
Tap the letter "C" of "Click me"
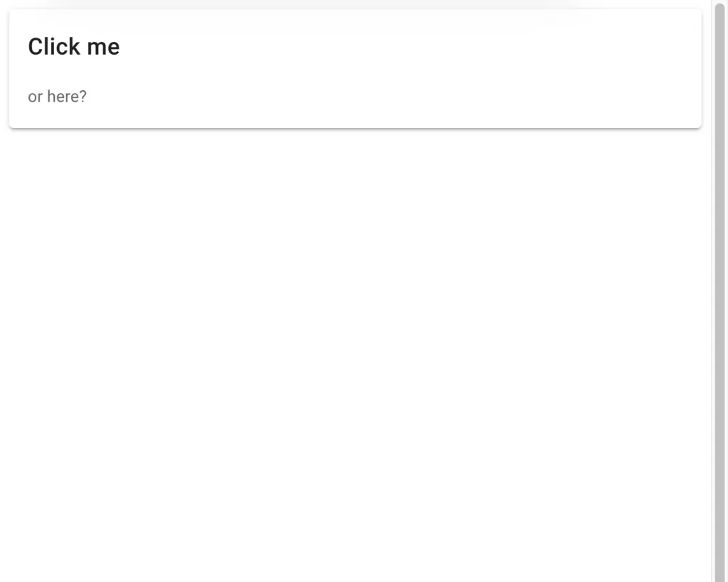tap(36, 47)
